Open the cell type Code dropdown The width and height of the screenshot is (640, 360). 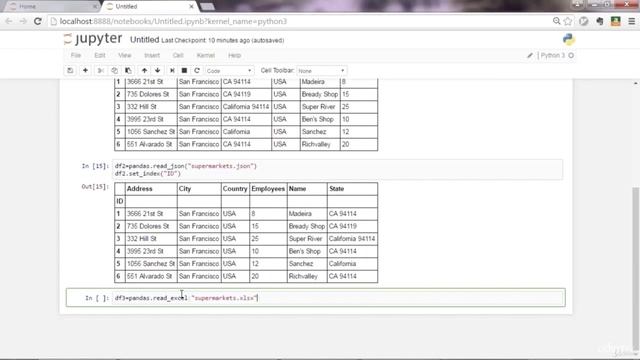tap(229, 71)
